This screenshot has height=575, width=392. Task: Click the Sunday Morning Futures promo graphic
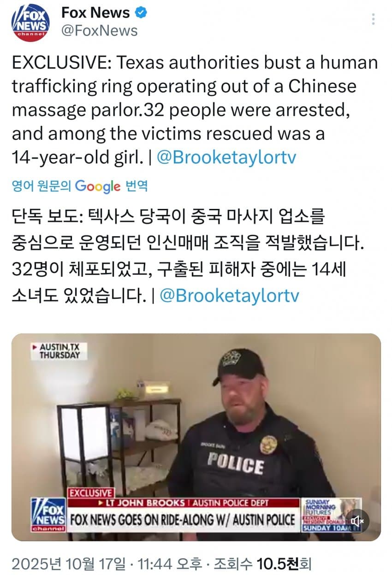click(x=332, y=515)
